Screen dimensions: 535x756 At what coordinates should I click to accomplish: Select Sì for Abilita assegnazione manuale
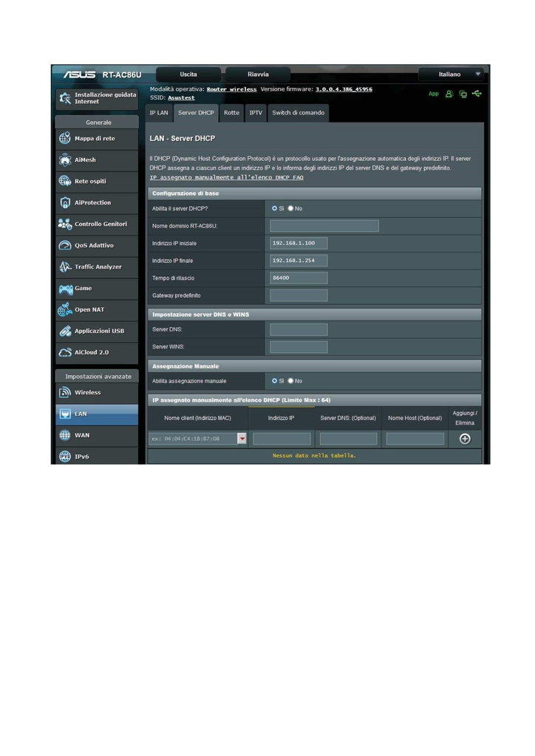(274, 381)
